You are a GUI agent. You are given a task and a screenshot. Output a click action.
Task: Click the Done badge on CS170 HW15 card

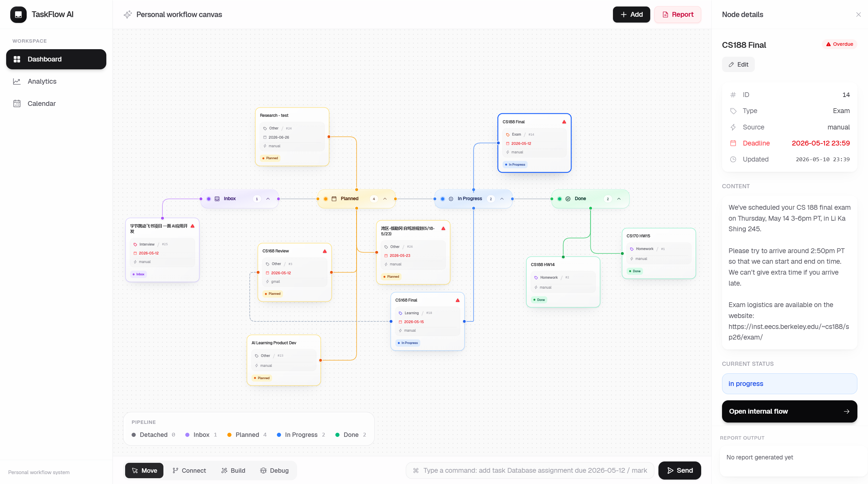635,271
